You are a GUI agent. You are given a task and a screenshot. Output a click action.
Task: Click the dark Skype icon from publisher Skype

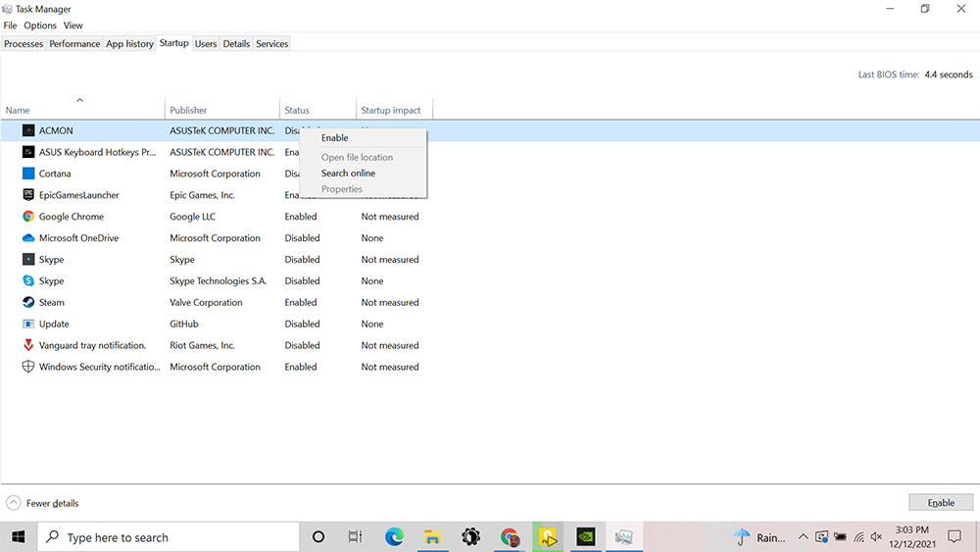(28, 259)
